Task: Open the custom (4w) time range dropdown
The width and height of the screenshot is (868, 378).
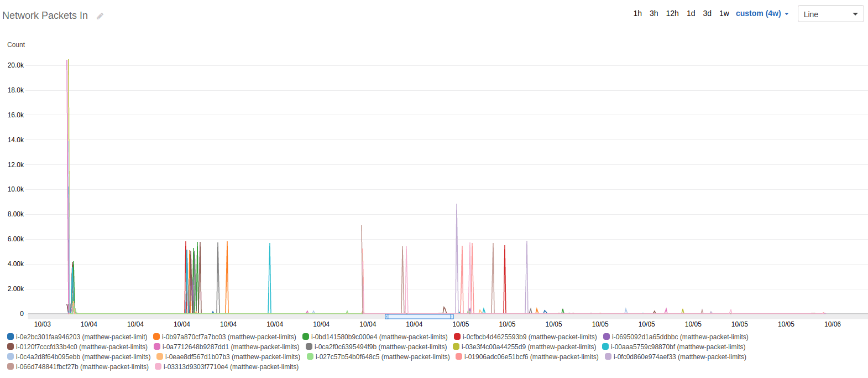Action: pyautogui.click(x=758, y=13)
